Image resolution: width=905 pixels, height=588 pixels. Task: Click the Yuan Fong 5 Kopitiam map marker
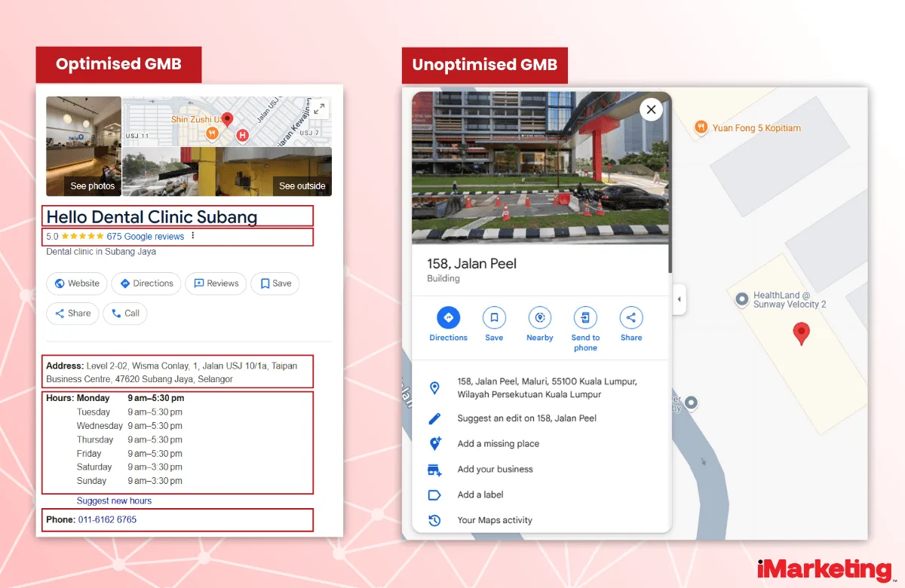click(x=702, y=127)
